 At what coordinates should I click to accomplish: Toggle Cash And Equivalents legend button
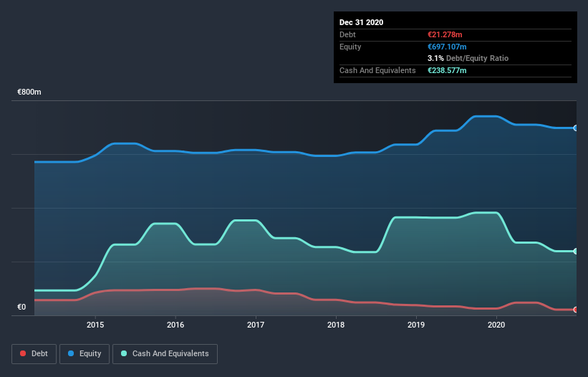pos(165,354)
